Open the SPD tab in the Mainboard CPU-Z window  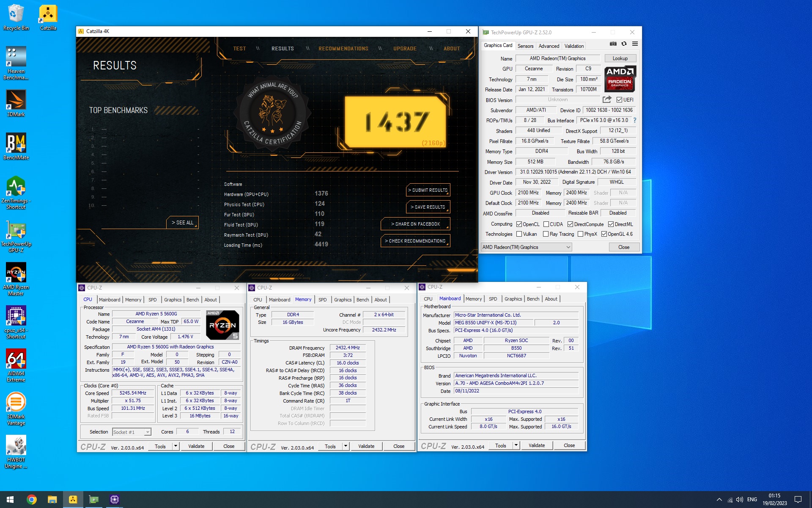[x=493, y=299]
